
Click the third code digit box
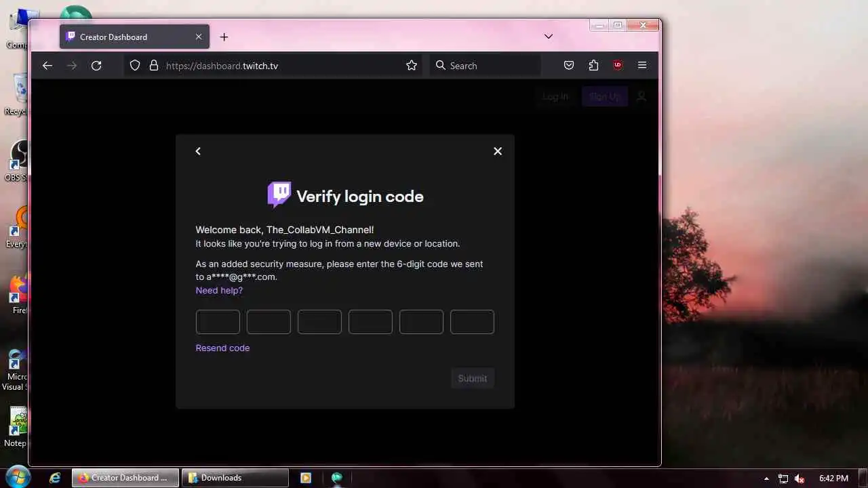pos(319,322)
